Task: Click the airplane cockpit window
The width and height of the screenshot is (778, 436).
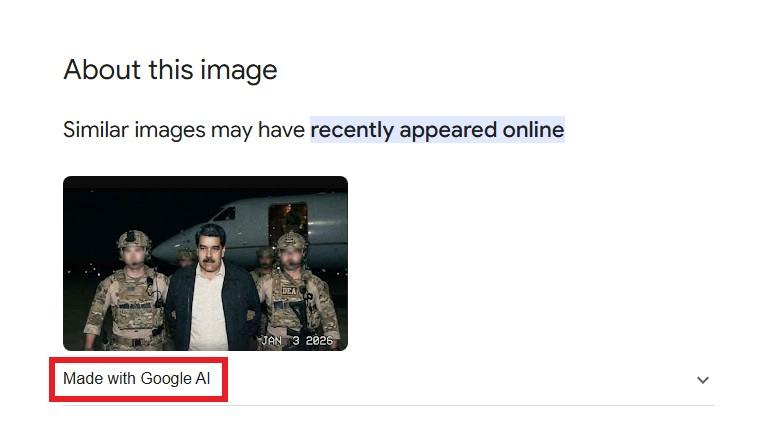Action: tap(224, 214)
